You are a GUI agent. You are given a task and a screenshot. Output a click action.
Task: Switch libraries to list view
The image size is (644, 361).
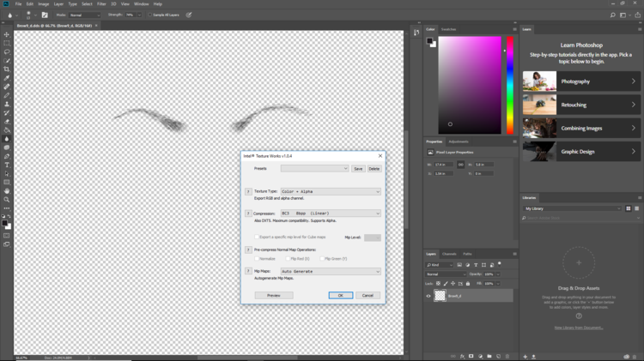pos(636,208)
